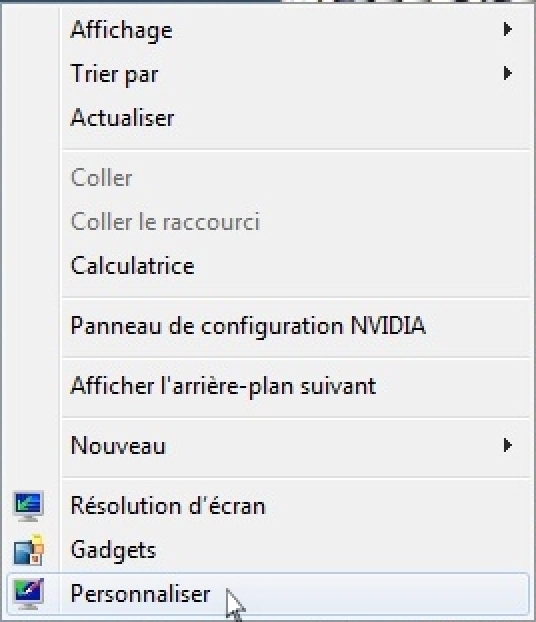
Task: Launch Calculatrice from the context menu
Action: pyautogui.click(x=133, y=265)
